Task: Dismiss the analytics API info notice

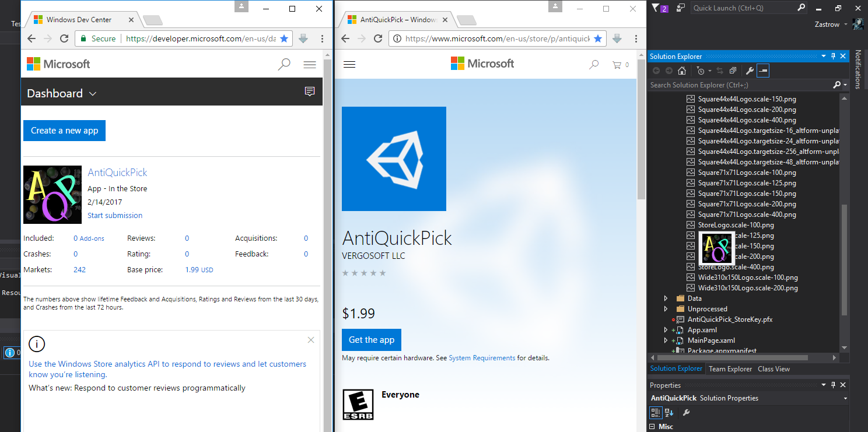Action: 311,340
